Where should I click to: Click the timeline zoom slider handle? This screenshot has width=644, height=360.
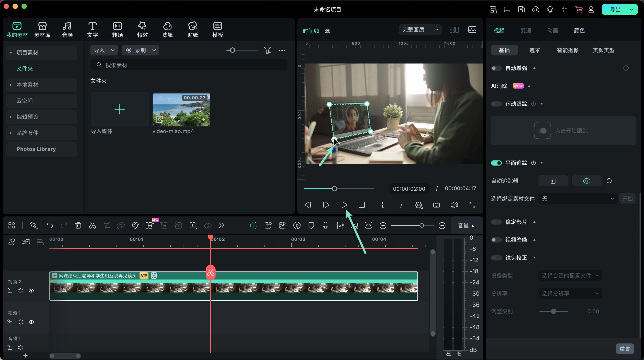pyautogui.click(x=422, y=225)
